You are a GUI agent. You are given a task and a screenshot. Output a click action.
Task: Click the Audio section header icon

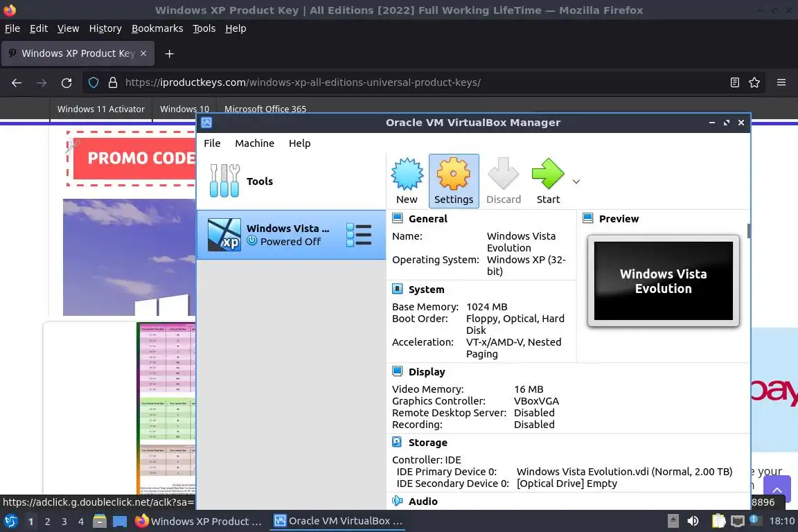click(398, 501)
